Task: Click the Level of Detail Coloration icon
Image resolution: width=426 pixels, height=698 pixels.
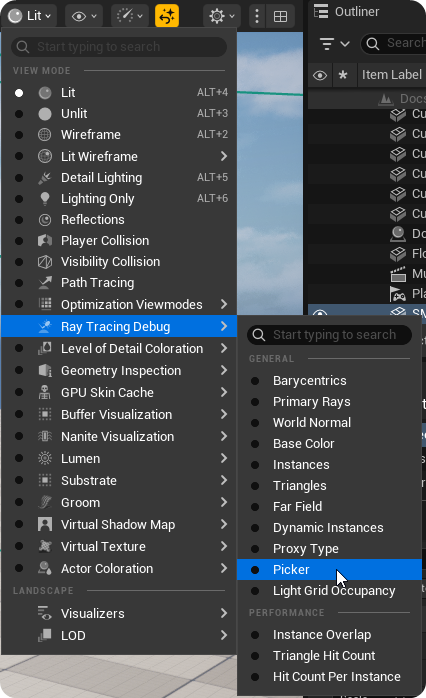Action: [45, 349]
